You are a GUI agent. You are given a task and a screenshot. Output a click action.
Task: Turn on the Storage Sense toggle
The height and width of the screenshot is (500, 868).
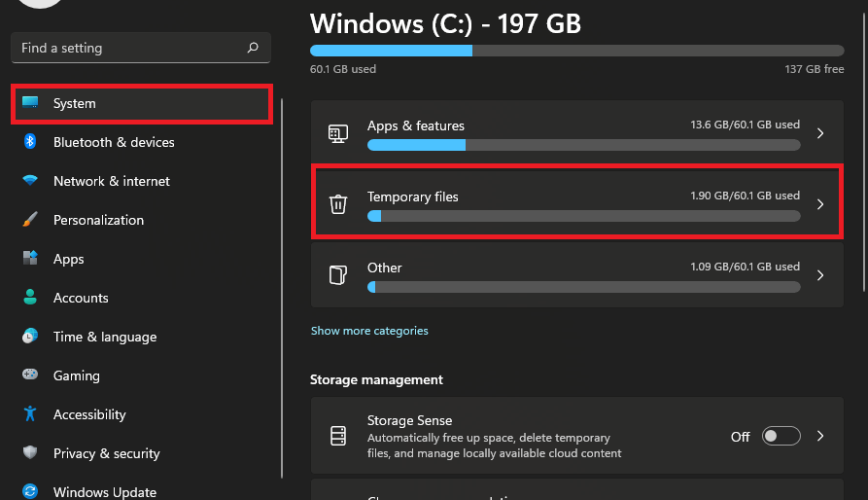click(781, 437)
